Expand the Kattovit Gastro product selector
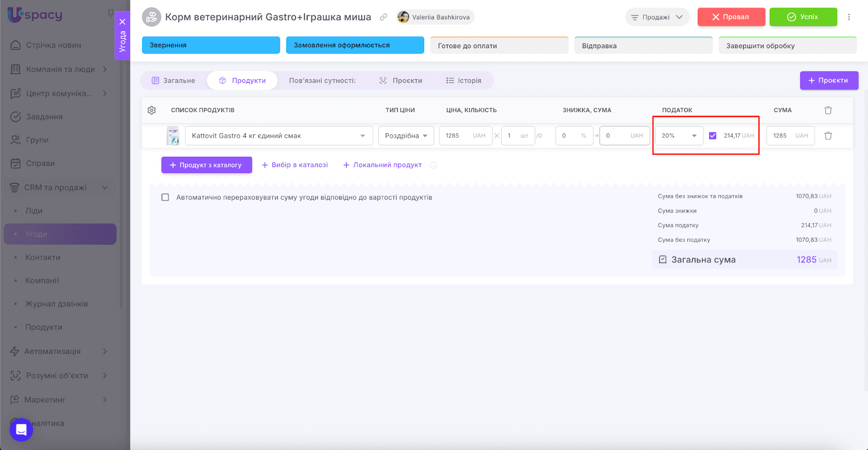868x450 pixels. (x=279, y=136)
